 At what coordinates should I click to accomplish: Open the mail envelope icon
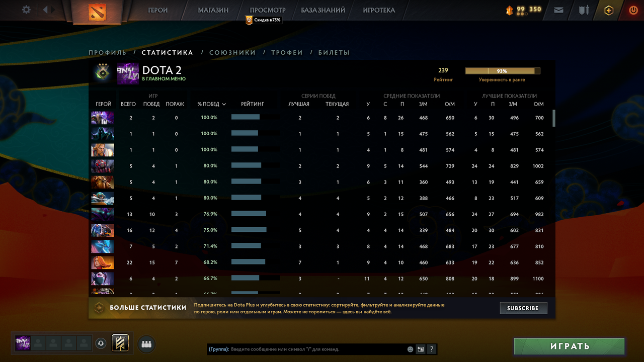click(x=558, y=10)
